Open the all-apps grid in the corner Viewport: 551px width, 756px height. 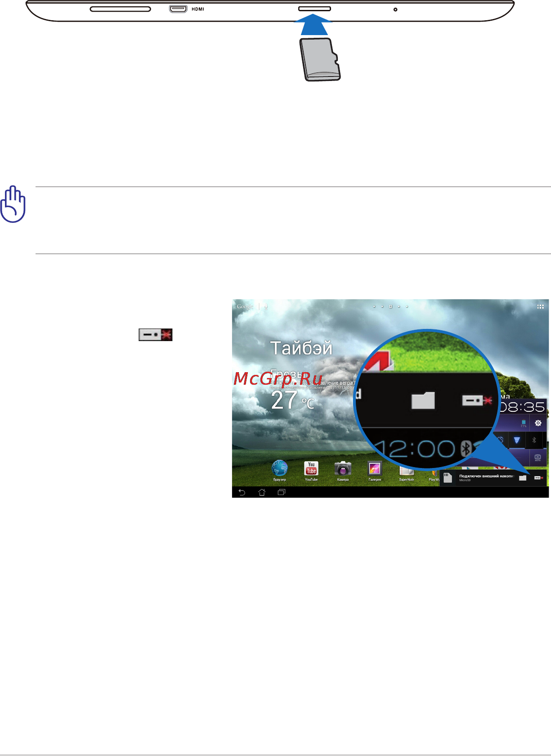(x=540, y=306)
